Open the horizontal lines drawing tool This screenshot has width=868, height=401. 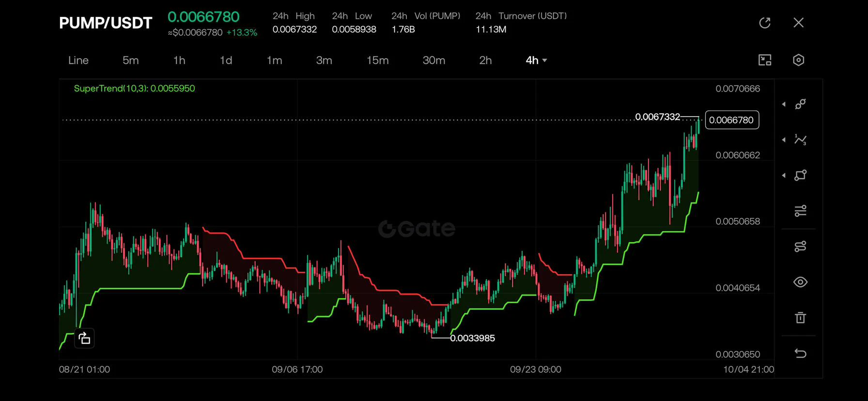point(801,211)
